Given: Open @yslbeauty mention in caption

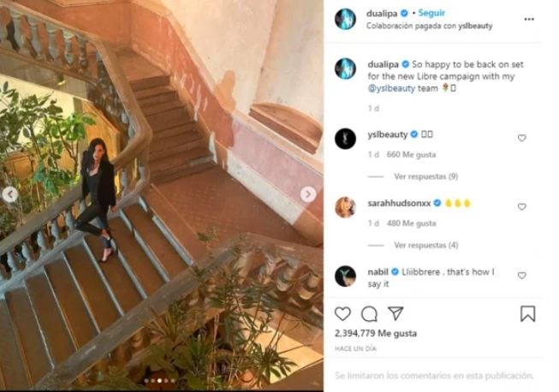Looking at the screenshot, I should (x=391, y=88).
